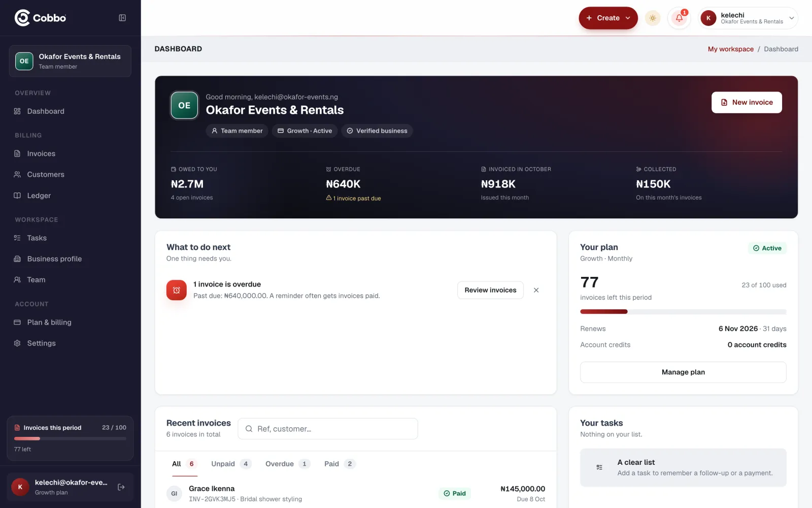Click the Customers people icon in sidebar

point(17,174)
